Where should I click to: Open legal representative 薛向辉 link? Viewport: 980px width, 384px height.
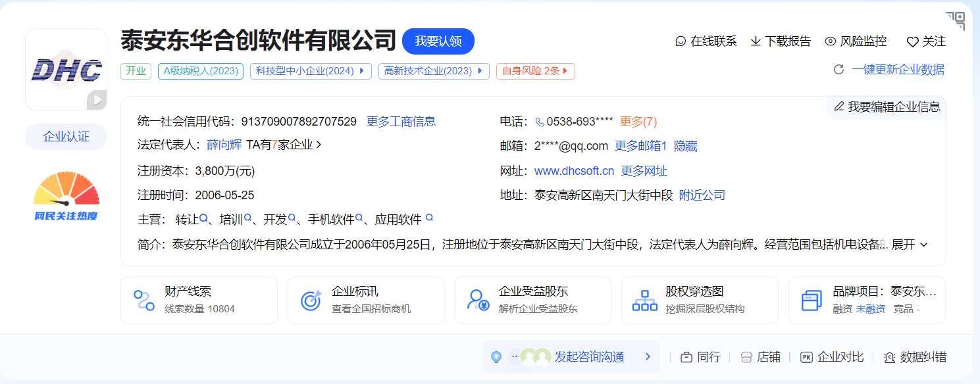coord(224,145)
